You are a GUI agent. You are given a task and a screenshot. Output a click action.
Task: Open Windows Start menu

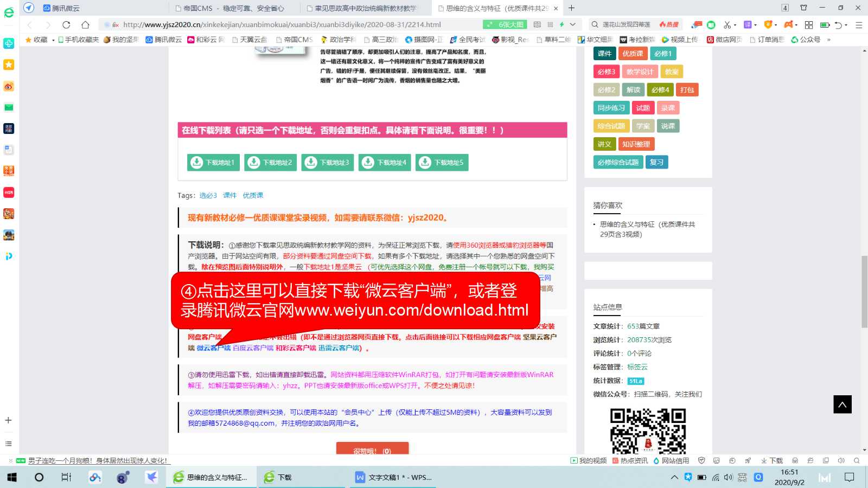(12, 477)
